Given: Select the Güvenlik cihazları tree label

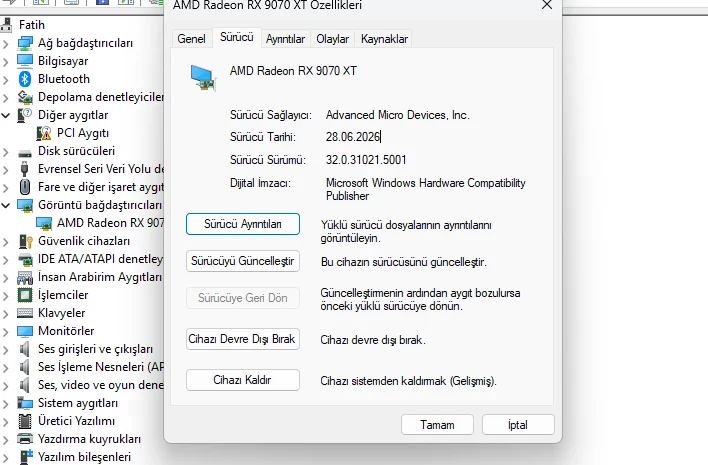Looking at the screenshot, I should 84,241.
